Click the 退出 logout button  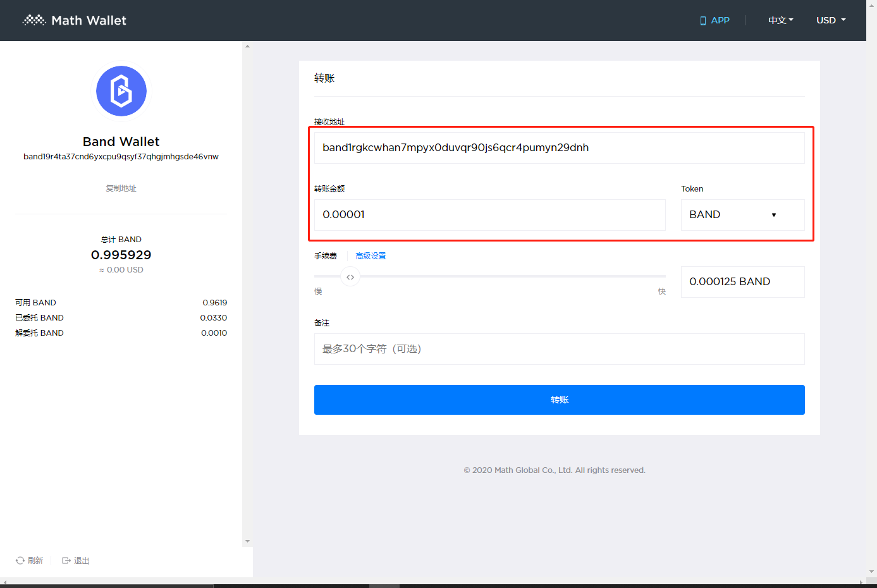[x=76, y=561]
